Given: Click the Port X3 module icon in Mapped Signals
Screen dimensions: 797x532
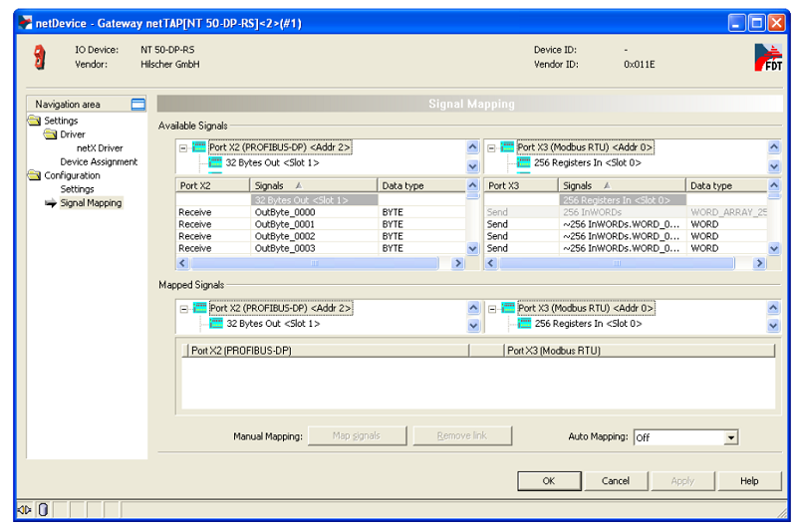Looking at the screenshot, I should (x=508, y=308).
